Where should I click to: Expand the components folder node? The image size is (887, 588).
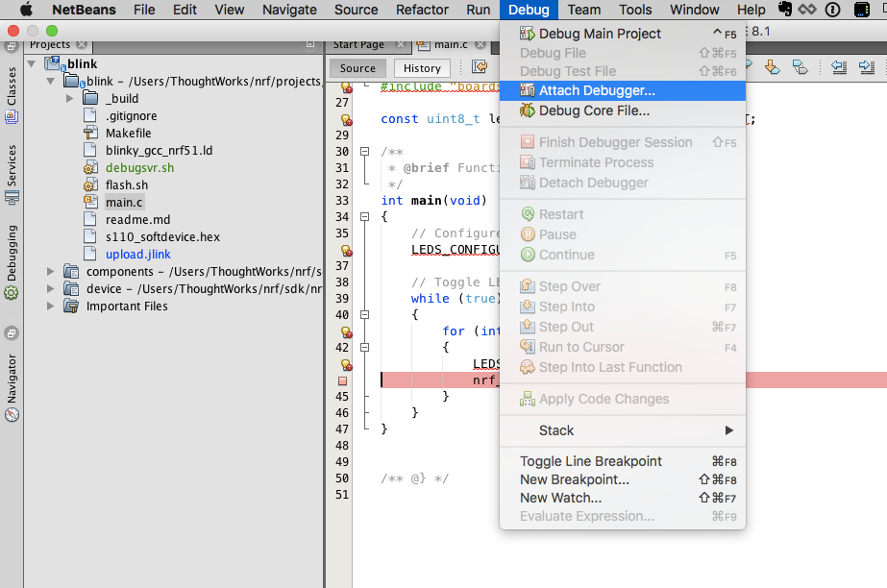pos(50,271)
